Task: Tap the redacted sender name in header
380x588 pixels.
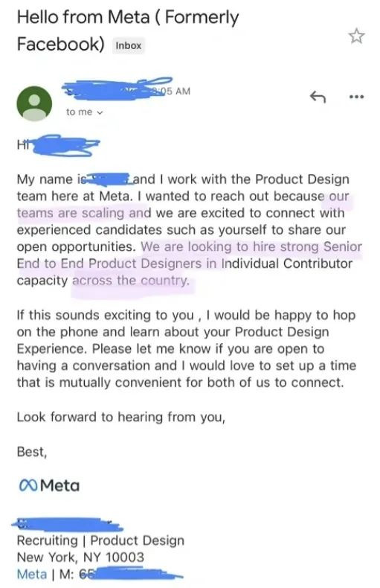Action: click(109, 90)
